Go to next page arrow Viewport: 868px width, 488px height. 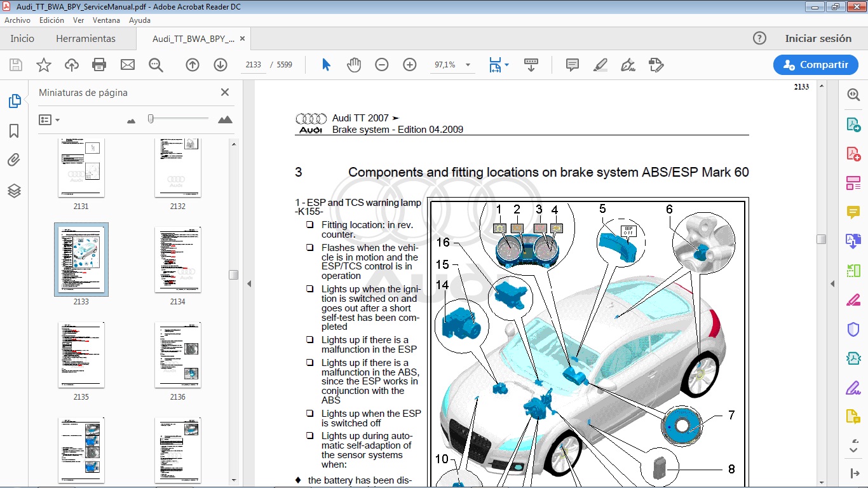(x=220, y=65)
